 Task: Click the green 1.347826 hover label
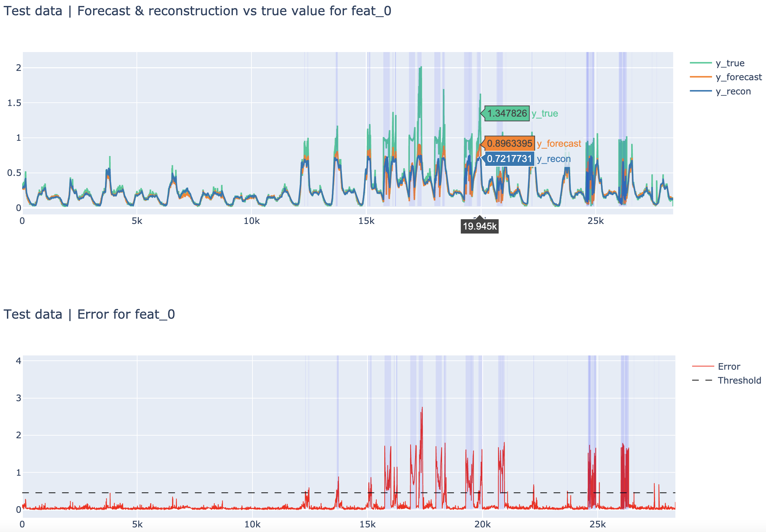tap(507, 113)
